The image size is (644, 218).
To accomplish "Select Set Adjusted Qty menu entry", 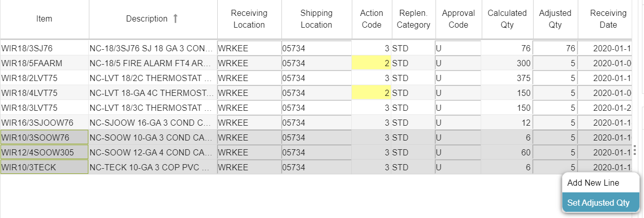I will coord(598,203).
